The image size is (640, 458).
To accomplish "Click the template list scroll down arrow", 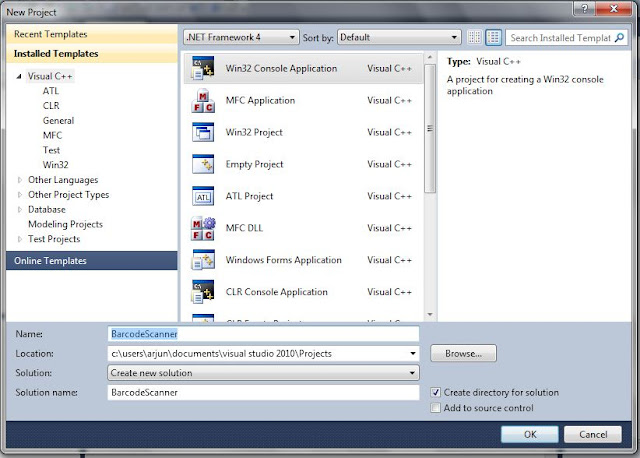I will click(430, 314).
